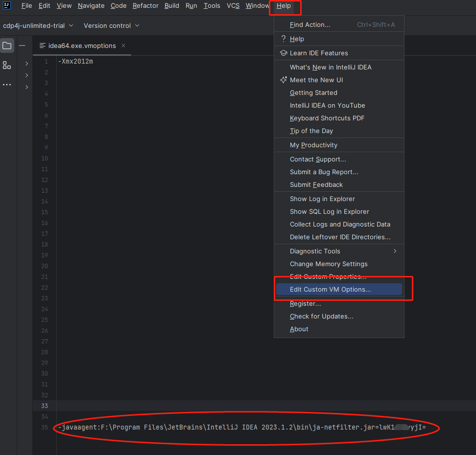Screen dimensions: 476x455
Task: Open the File menu
Action: [x=27, y=6]
